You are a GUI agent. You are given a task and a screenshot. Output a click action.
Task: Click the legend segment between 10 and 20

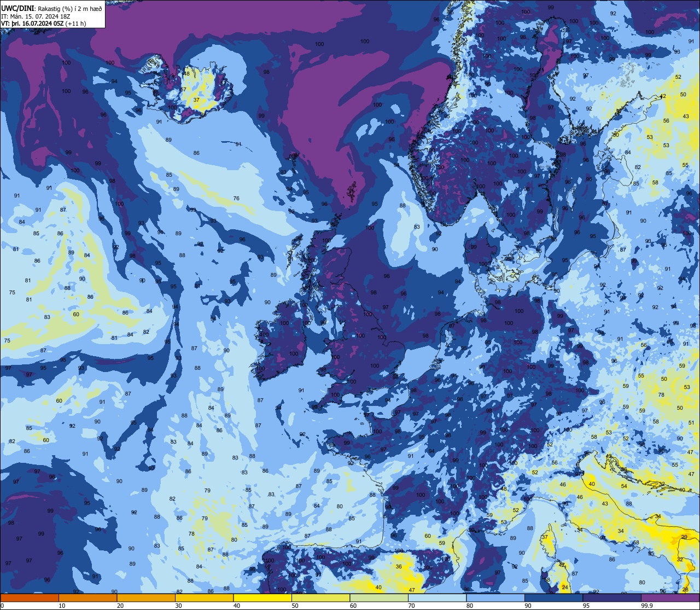[x=87, y=597]
